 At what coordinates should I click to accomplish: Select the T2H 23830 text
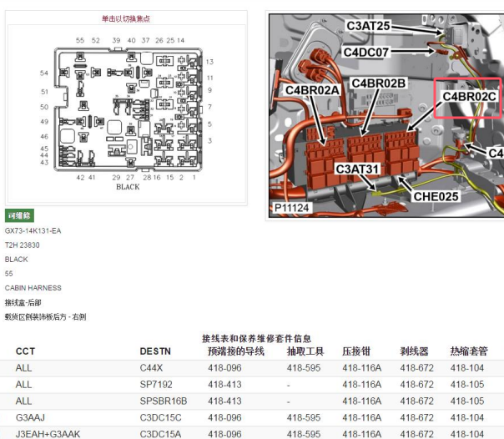point(23,245)
